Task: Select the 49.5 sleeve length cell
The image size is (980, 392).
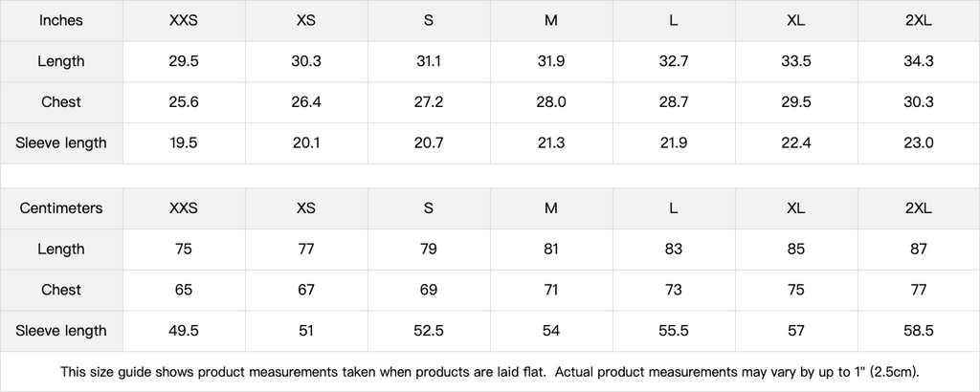Action: click(x=184, y=332)
